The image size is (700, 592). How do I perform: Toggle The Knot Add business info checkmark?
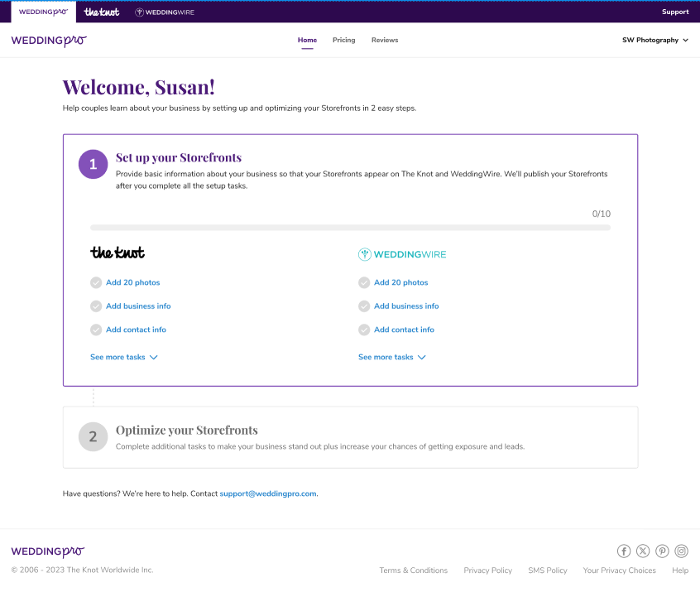[x=96, y=306]
